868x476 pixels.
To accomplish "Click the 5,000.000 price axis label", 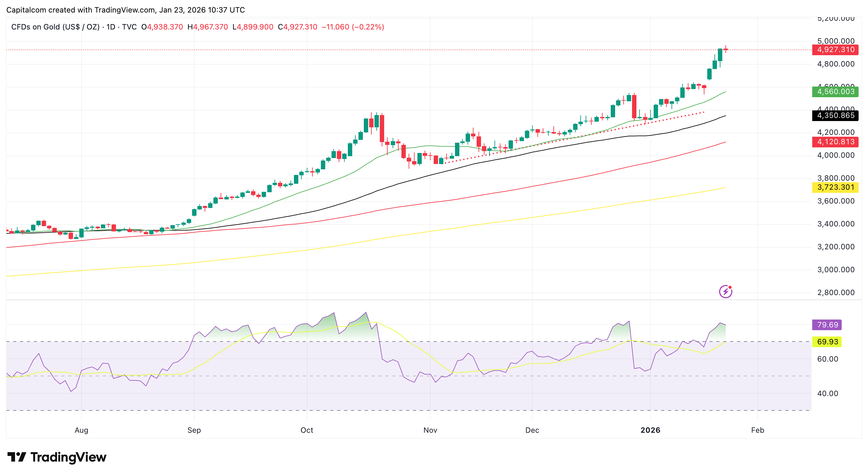I will [836, 41].
